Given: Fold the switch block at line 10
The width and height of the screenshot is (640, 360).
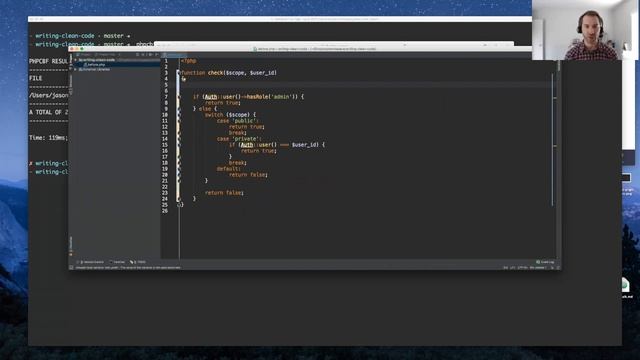Looking at the screenshot, I should (x=178, y=115).
